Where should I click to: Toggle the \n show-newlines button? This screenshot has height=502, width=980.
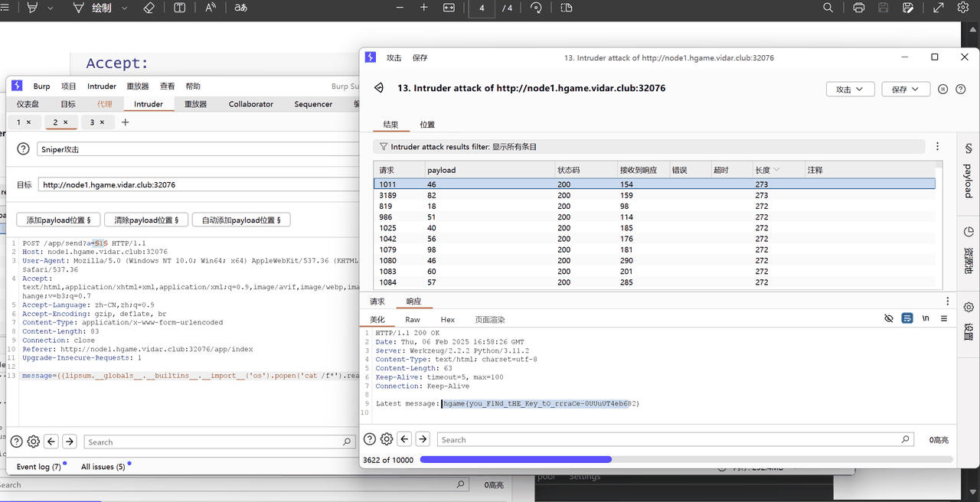926,318
